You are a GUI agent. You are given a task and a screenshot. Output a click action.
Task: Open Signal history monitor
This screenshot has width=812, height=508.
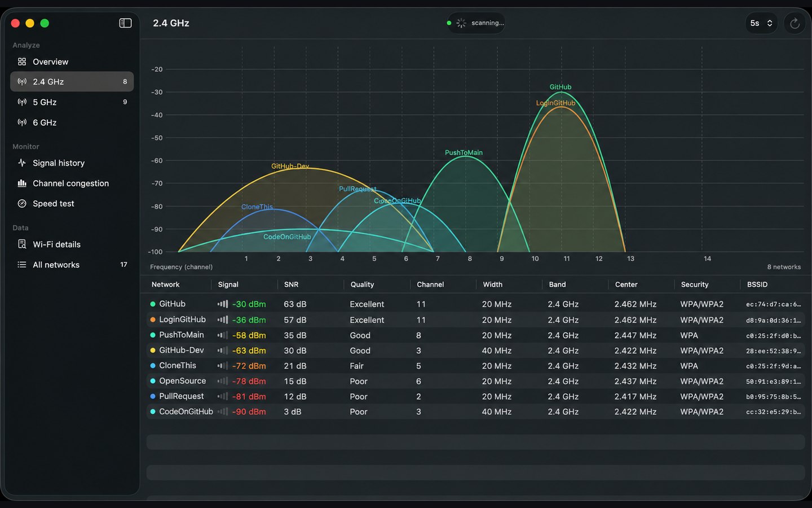point(72,163)
